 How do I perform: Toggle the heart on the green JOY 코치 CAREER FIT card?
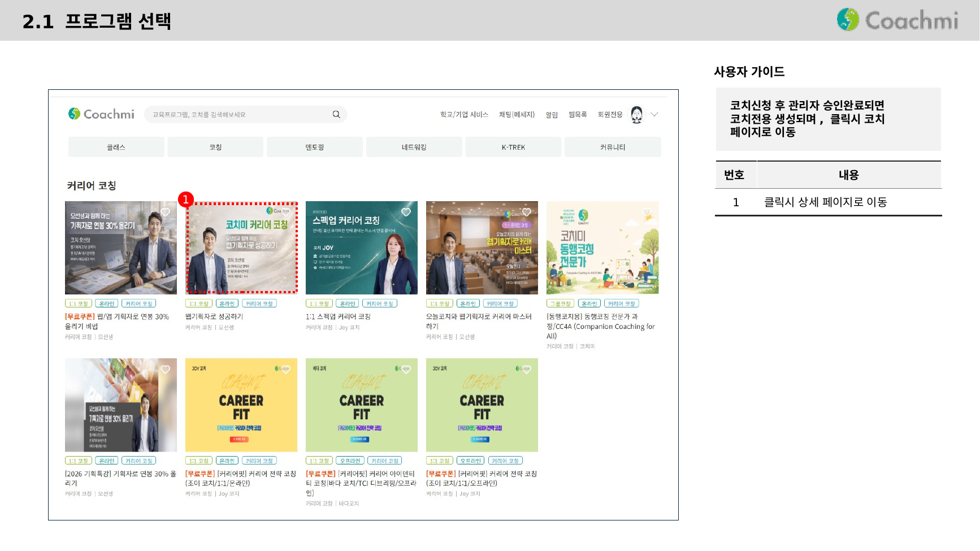coord(526,369)
